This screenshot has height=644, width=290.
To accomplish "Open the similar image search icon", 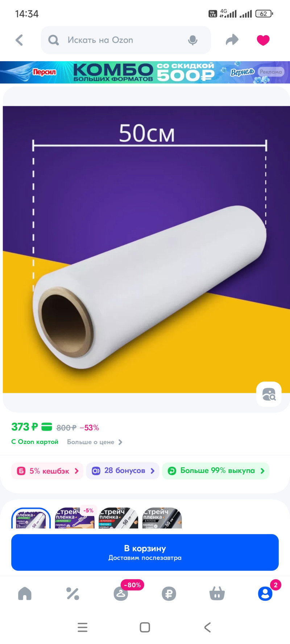I will point(269,394).
